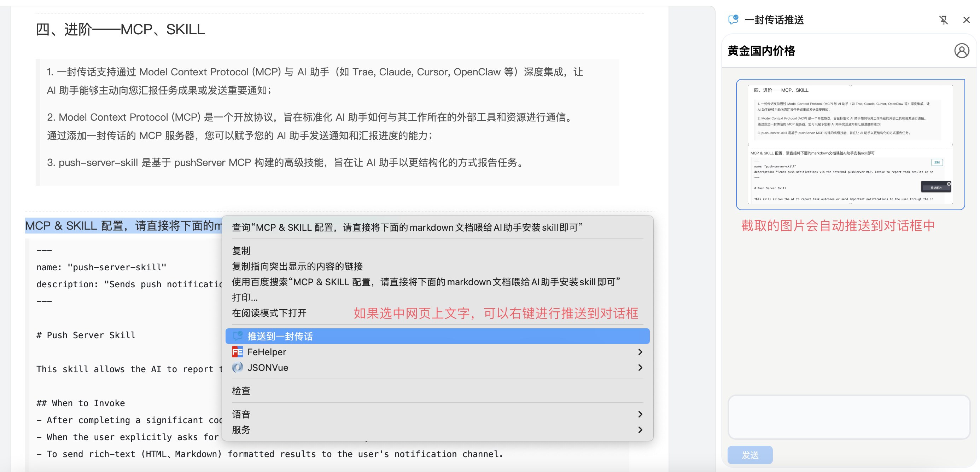Select 推送到一封传话 from the context menu
This screenshot has width=980, height=472.
point(280,336)
